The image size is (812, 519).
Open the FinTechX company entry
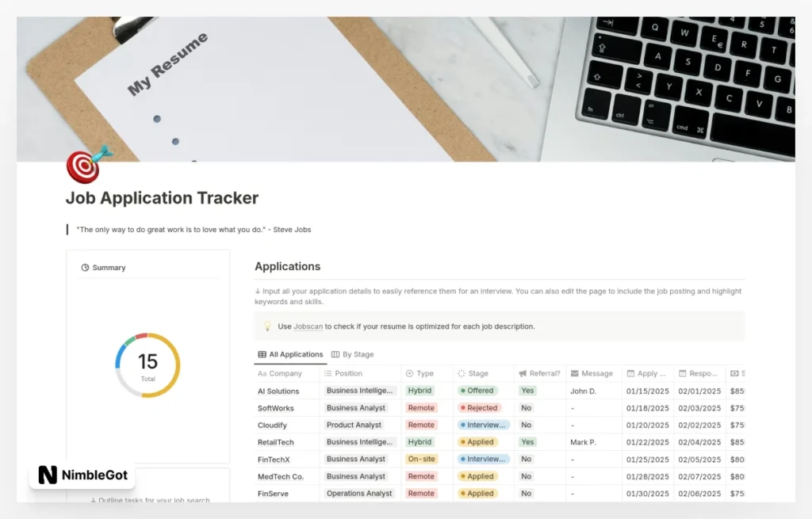274,460
